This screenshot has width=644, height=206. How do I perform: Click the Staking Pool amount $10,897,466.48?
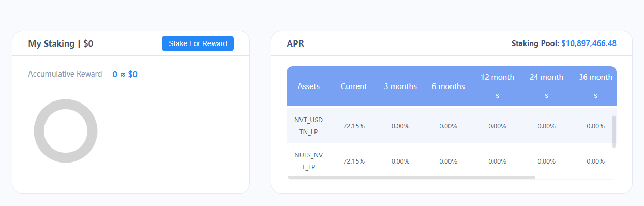(x=589, y=43)
